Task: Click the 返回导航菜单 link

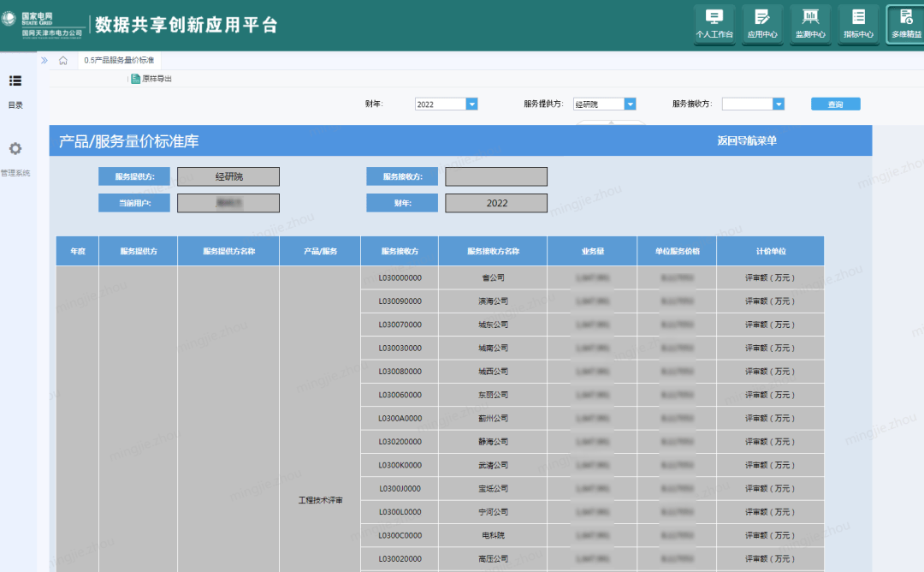Action: pos(747,141)
